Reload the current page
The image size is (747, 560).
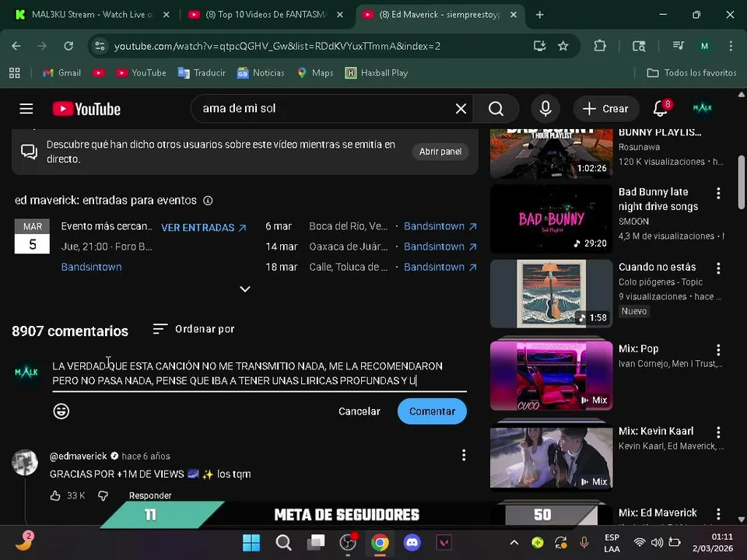click(68, 46)
